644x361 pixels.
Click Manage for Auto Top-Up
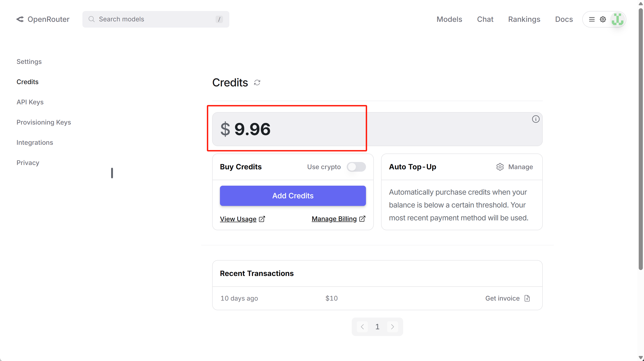[x=520, y=167]
